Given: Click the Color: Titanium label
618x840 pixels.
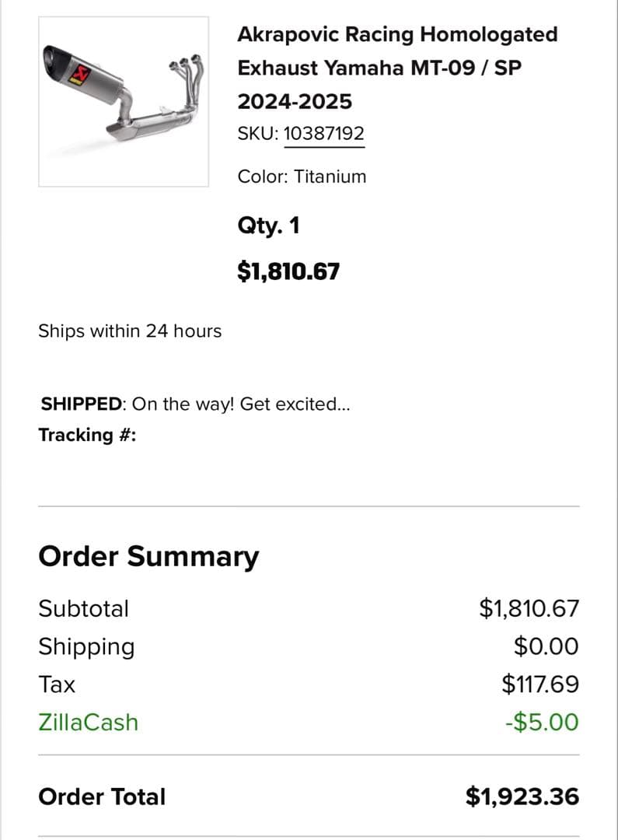Looking at the screenshot, I should pyautogui.click(x=302, y=176).
